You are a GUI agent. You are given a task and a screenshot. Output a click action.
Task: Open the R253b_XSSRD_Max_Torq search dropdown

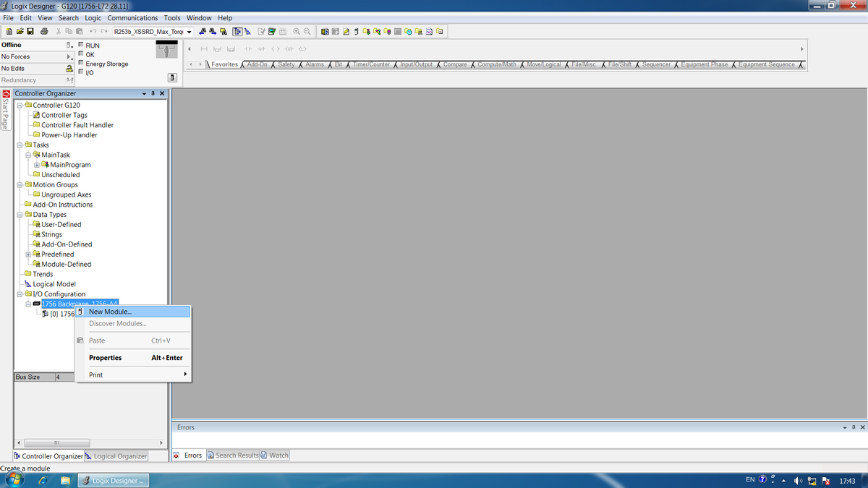click(189, 32)
